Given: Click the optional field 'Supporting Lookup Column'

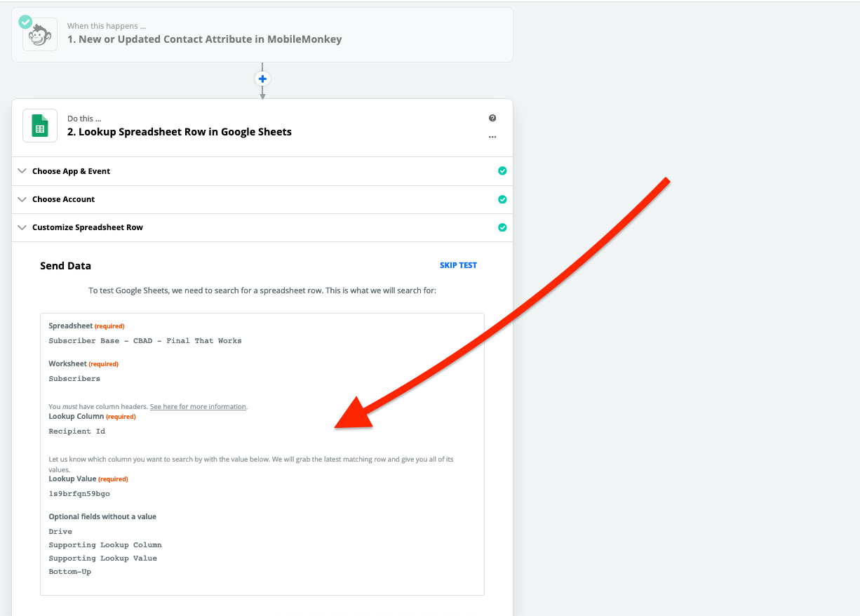Looking at the screenshot, I should (x=105, y=545).
